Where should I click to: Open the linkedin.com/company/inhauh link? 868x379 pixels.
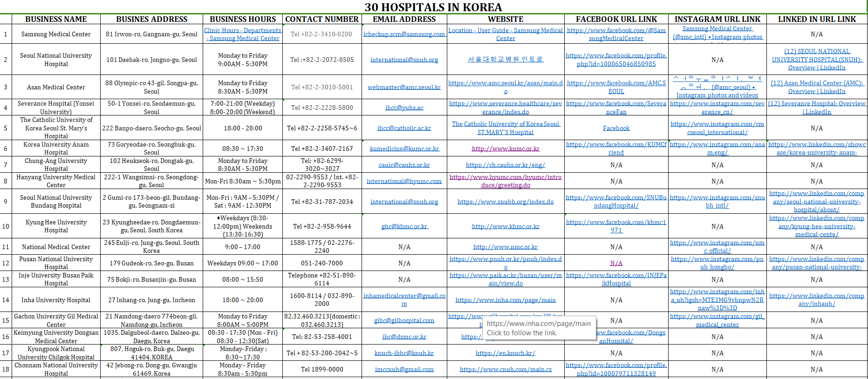tap(817, 300)
